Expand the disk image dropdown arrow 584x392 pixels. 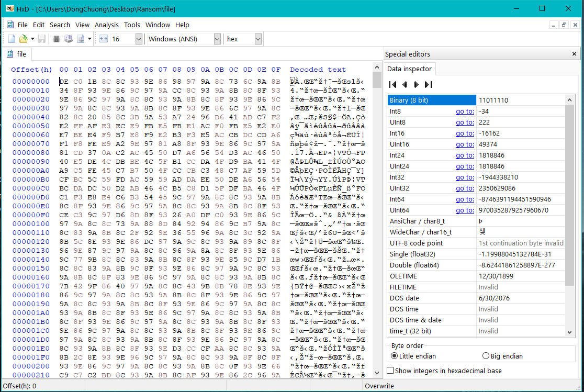(90, 39)
